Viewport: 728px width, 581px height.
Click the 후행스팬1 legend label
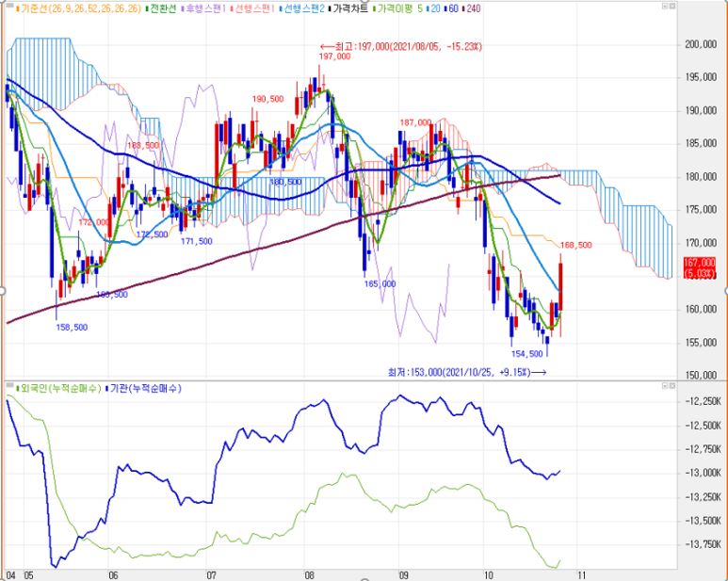pyautogui.click(x=203, y=8)
